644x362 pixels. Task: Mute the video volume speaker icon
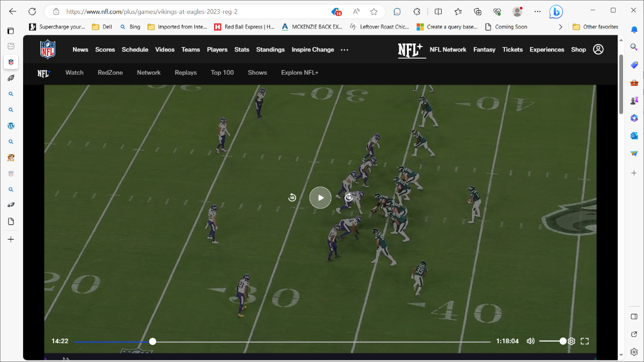coord(530,341)
